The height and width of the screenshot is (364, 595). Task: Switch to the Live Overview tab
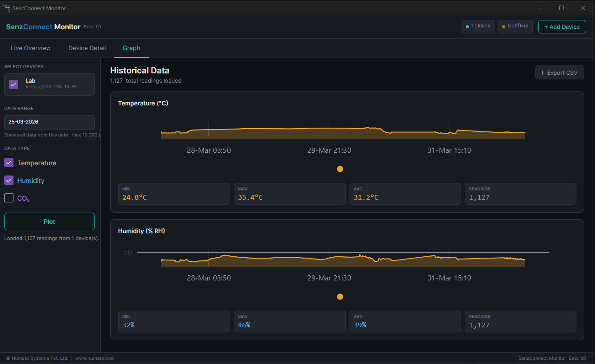coord(31,48)
